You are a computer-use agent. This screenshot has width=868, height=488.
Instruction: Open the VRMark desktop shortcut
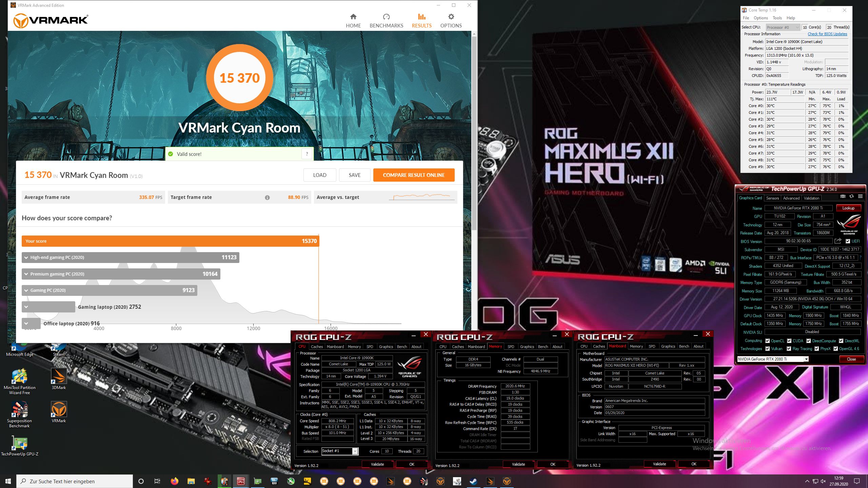tap(59, 412)
